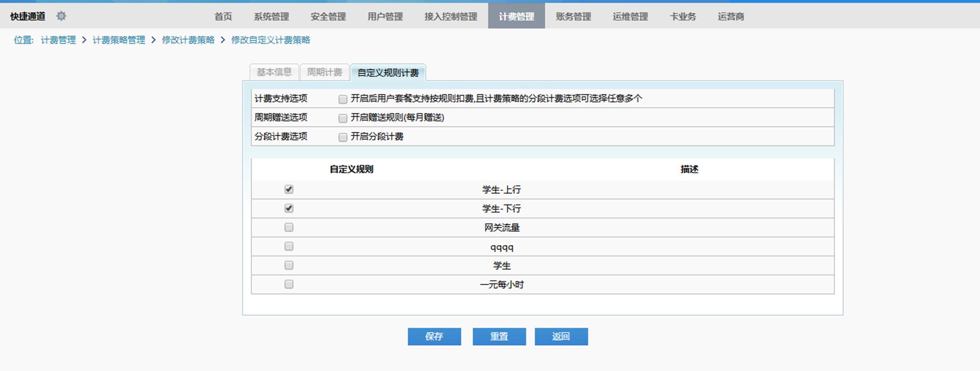Open the 账务管理 menu
This screenshot has width=980, height=371.
click(x=573, y=17)
